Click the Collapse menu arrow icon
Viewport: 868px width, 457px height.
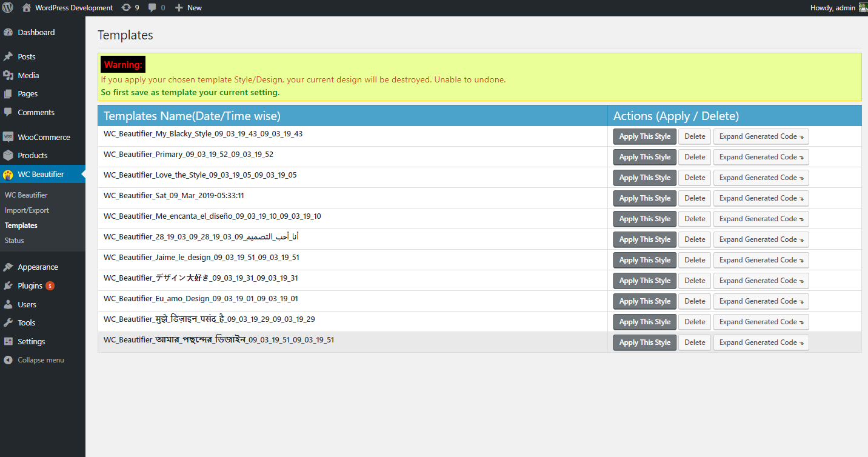point(8,360)
